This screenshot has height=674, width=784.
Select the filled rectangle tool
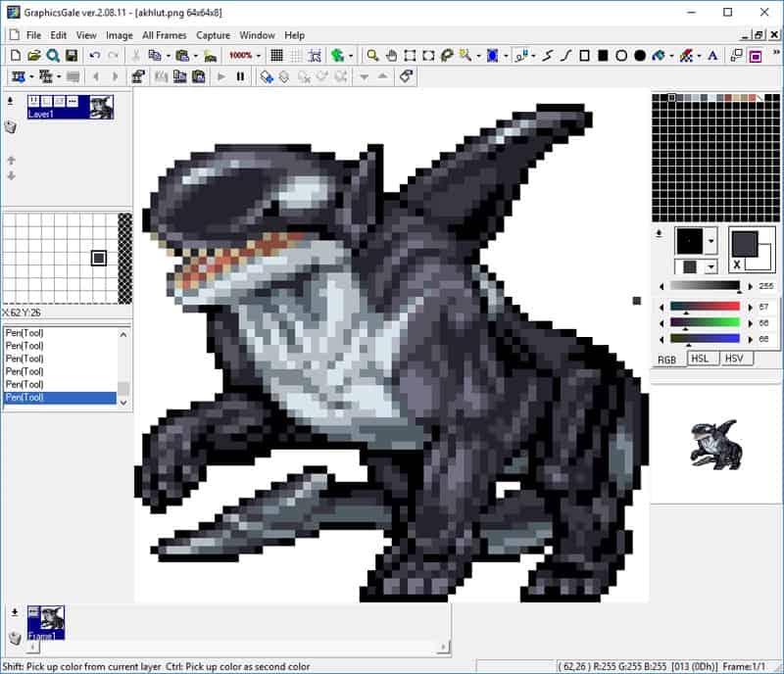pos(603,56)
